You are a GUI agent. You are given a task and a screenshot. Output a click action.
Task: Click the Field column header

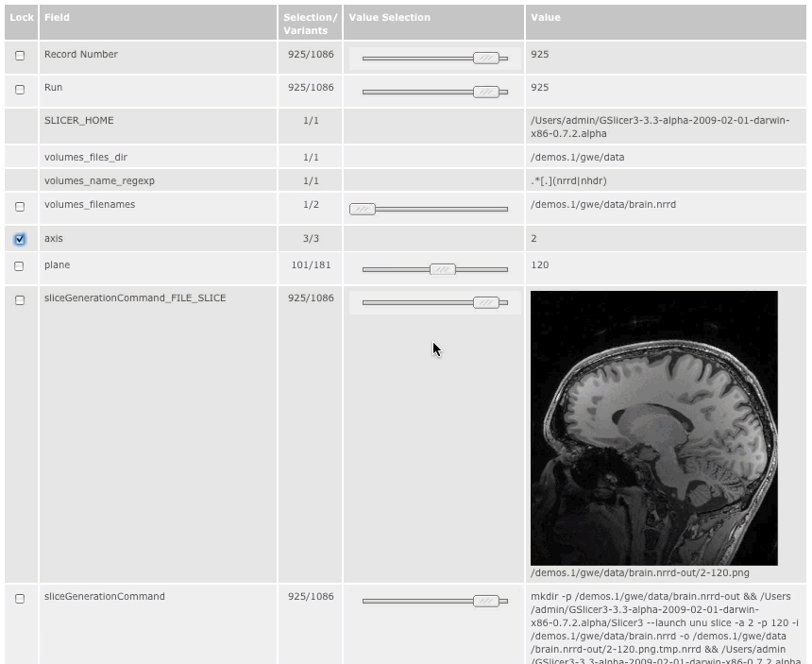click(57, 18)
